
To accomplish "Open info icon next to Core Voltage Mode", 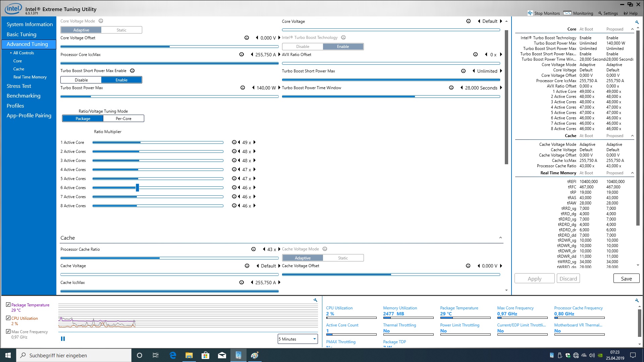I will point(101,21).
